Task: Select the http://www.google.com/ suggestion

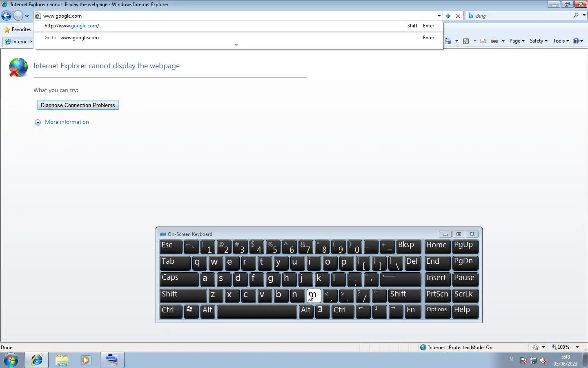Action: [x=238, y=26]
